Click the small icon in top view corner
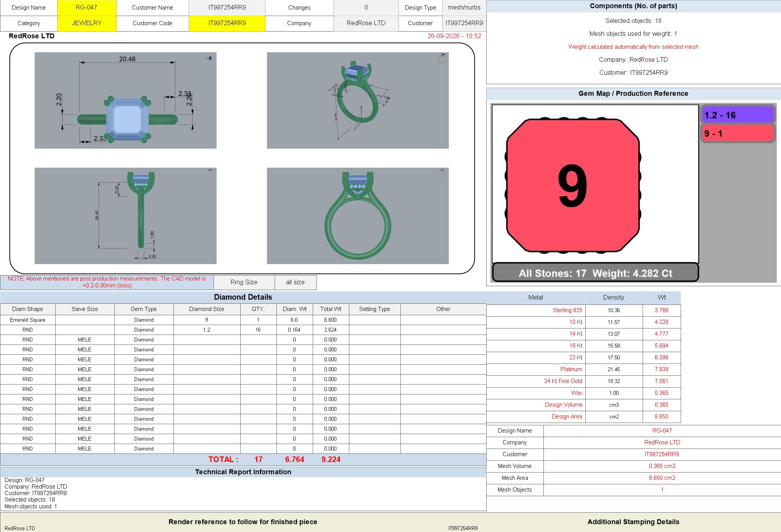Screen dimensions: 781x532 [210, 58]
